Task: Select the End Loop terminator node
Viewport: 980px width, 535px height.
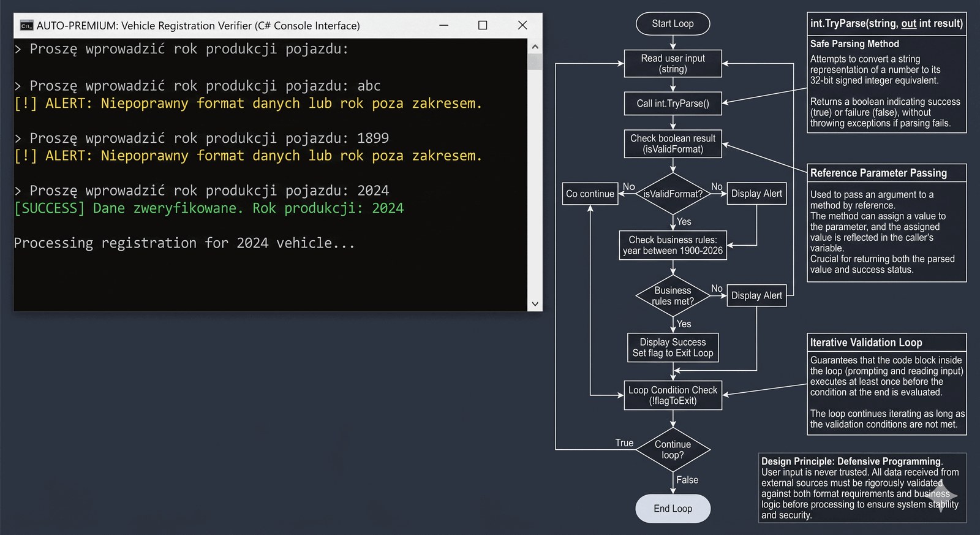Action: pos(673,509)
